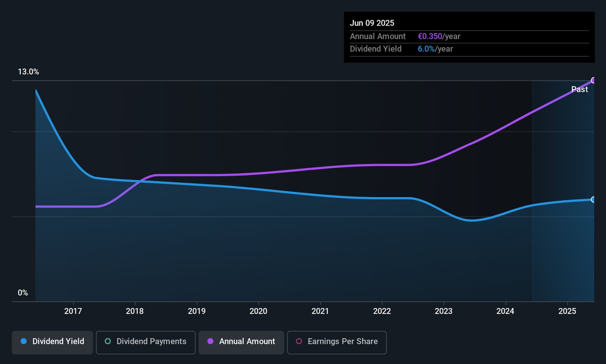Choose the 2024 label on the timeline
The height and width of the screenshot is (364, 606).
click(505, 311)
